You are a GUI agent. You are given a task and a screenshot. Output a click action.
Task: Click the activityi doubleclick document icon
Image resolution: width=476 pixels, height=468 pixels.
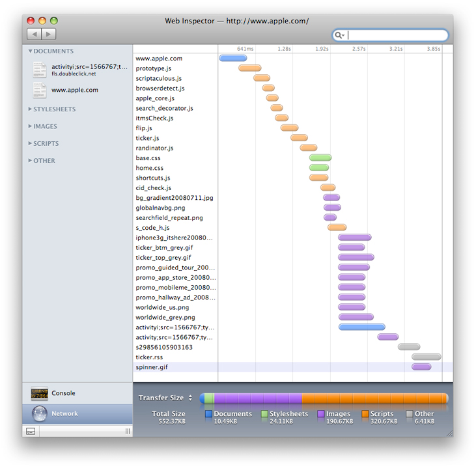pos(40,70)
